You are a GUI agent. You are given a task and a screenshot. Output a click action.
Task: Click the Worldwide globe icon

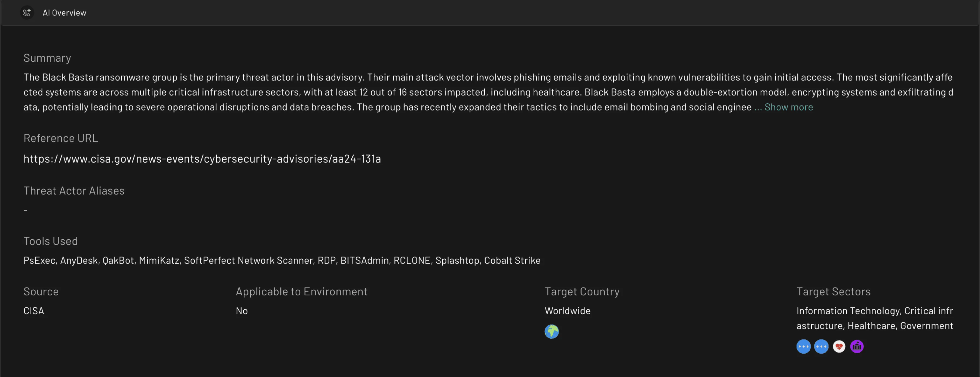552,331
